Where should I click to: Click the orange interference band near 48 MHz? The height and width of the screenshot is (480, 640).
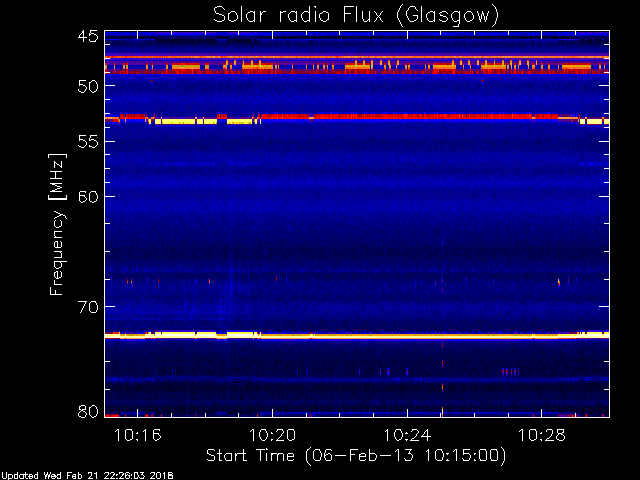click(357, 65)
